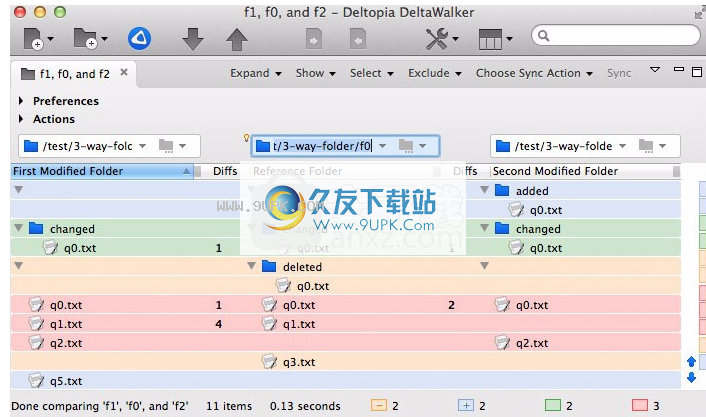Click the new file comparison icon
706x417 pixels.
(34, 39)
